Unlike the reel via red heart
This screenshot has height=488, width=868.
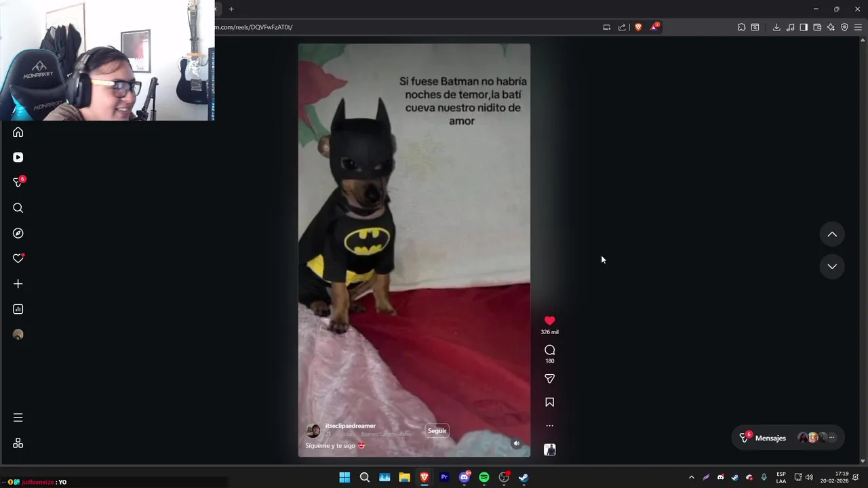coord(550,321)
